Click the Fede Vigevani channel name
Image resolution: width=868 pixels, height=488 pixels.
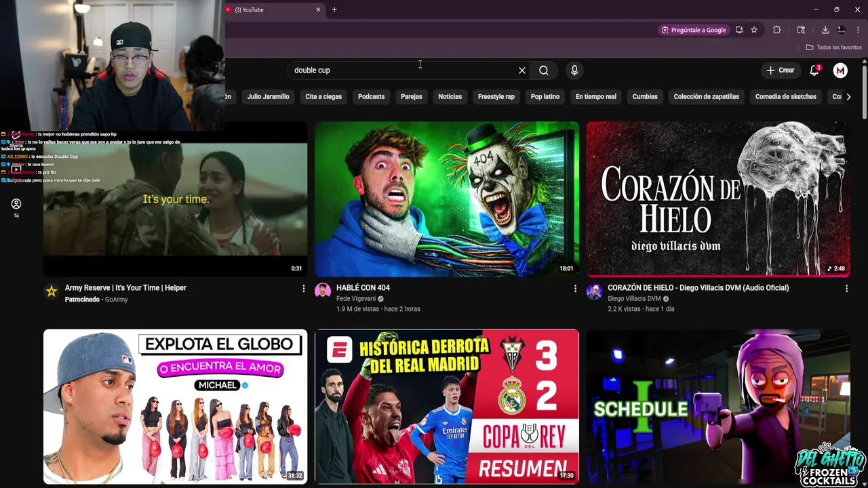coord(356,299)
